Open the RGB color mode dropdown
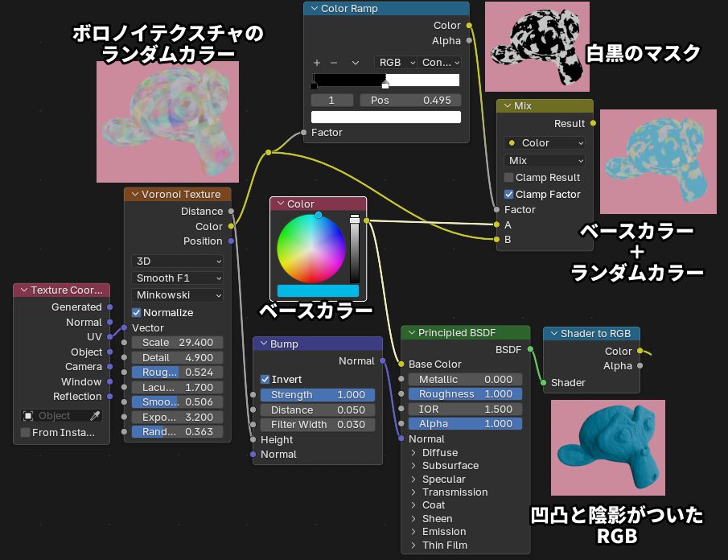 [x=396, y=63]
